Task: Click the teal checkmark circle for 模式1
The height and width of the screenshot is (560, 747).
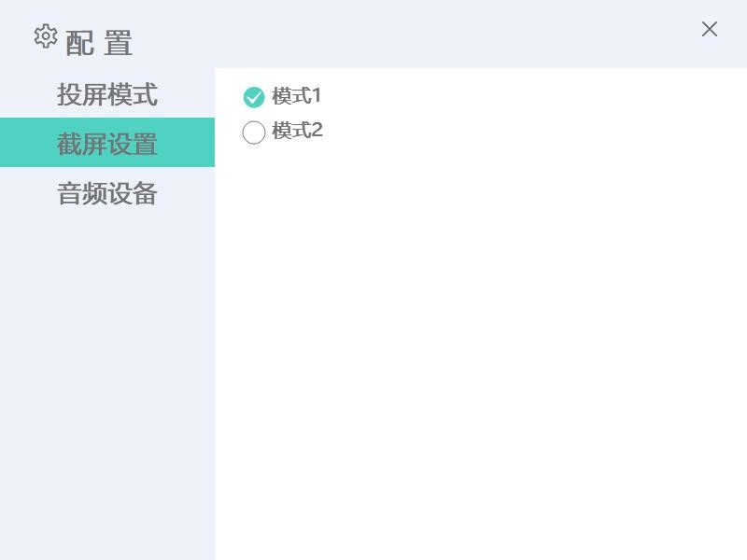Action: click(254, 97)
